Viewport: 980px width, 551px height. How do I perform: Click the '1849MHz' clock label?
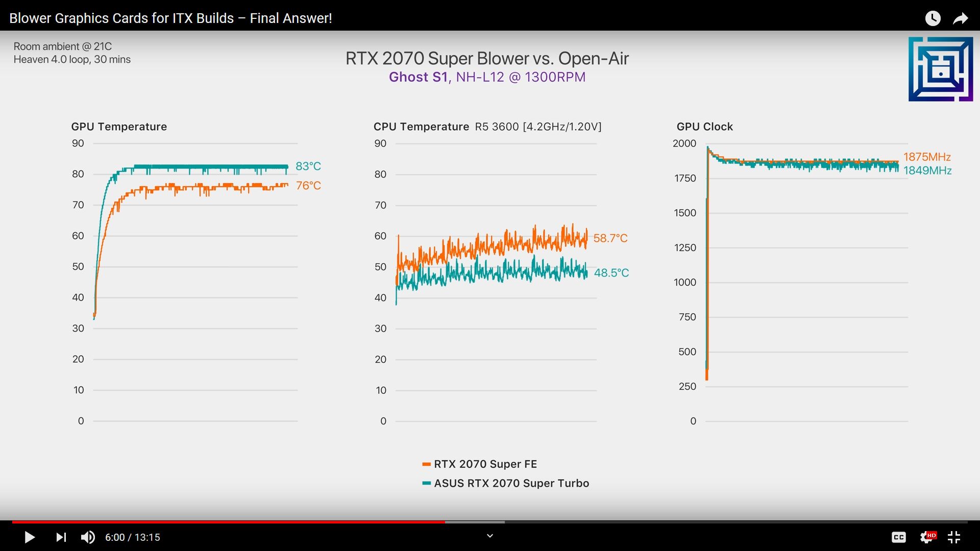click(927, 171)
